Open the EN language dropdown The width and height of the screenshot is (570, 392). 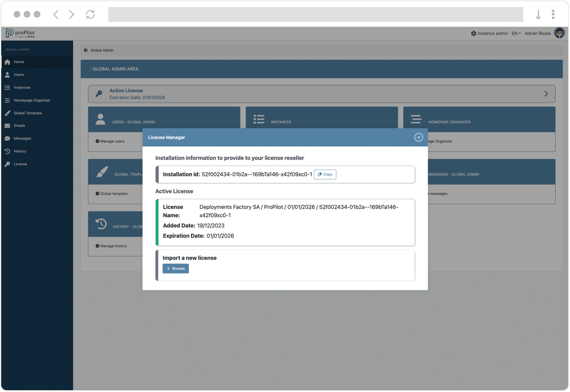coord(516,33)
